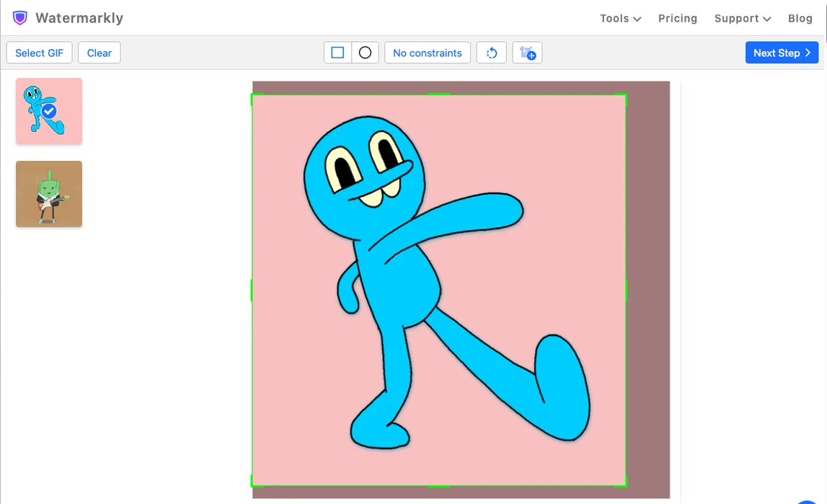Open the Tools menu

pyautogui.click(x=620, y=19)
